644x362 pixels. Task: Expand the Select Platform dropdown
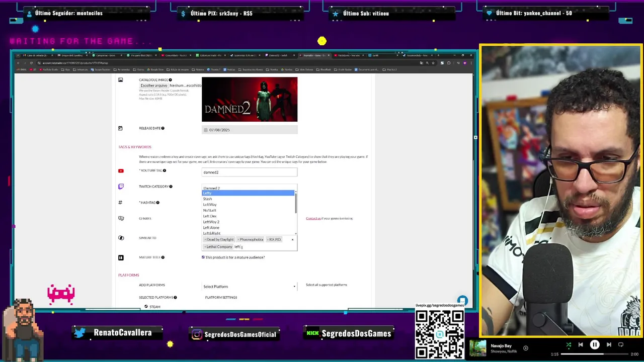[x=250, y=287]
